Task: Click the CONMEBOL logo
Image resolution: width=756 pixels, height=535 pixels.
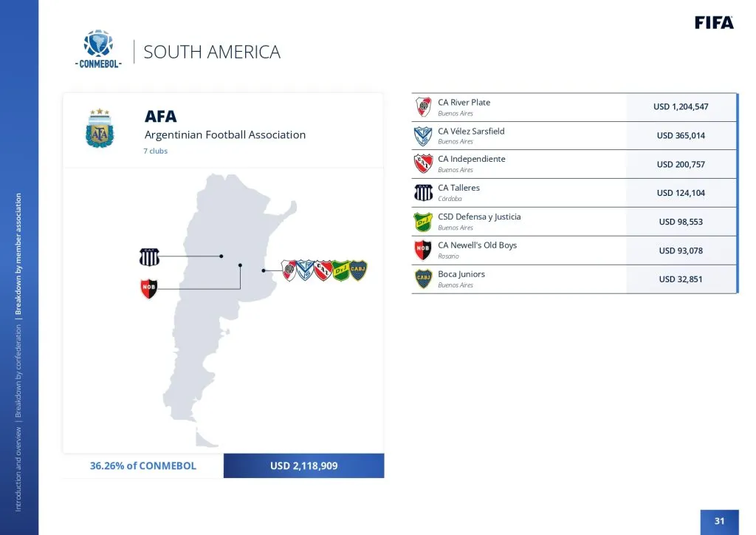Action: (98, 49)
